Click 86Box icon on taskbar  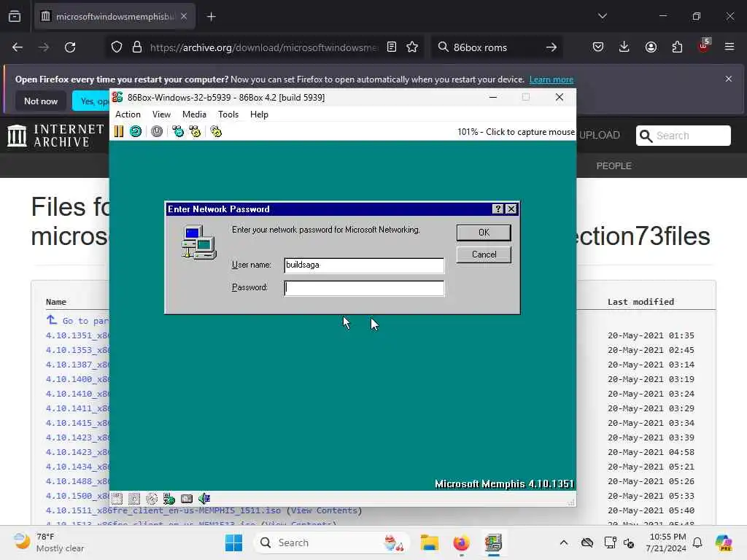[494, 542]
